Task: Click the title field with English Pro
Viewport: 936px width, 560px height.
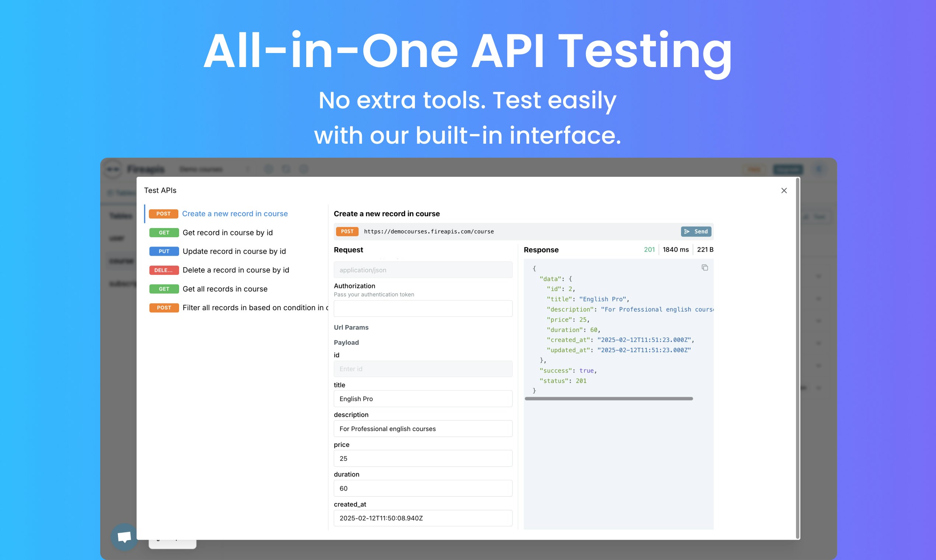Action: pyautogui.click(x=423, y=399)
